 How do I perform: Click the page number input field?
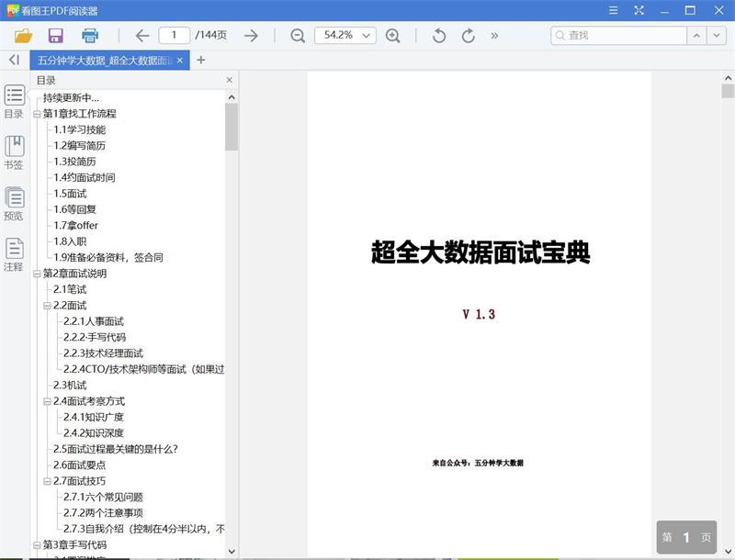coord(174,35)
